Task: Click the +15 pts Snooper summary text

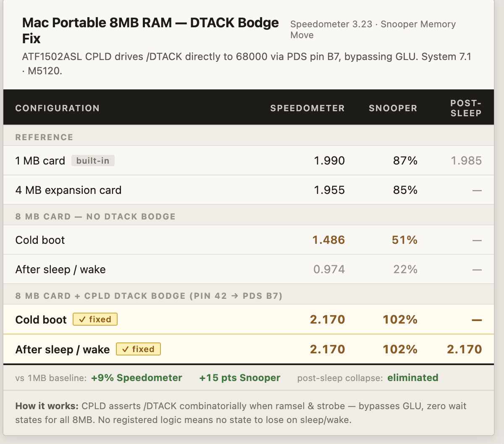Action: click(x=239, y=378)
